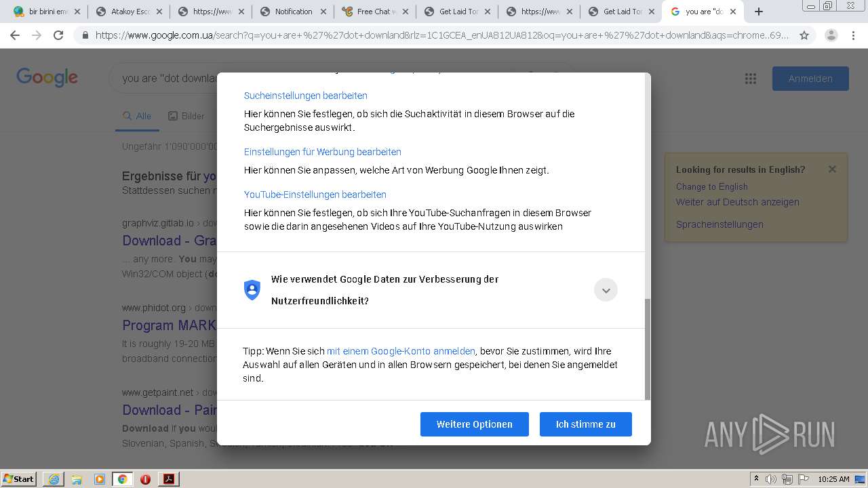Screen dimensions: 868x488
Task: Open 'Einstellungen für Werbung bearbeiten' link
Action: click(323, 152)
